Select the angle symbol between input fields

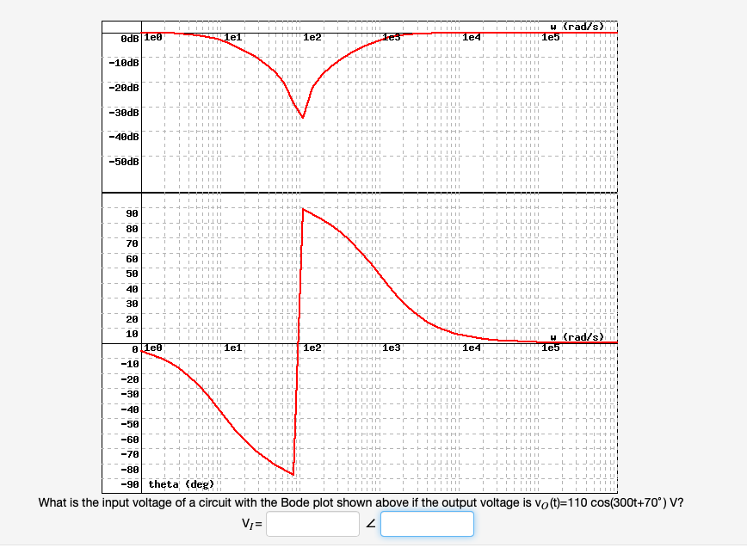point(369,523)
